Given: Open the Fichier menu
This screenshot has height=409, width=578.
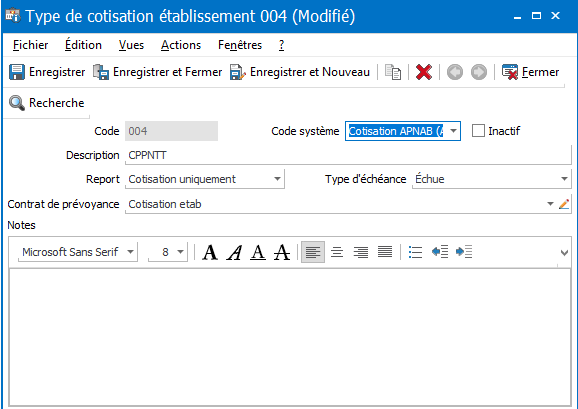Looking at the screenshot, I should pyautogui.click(x=30, y=45).
